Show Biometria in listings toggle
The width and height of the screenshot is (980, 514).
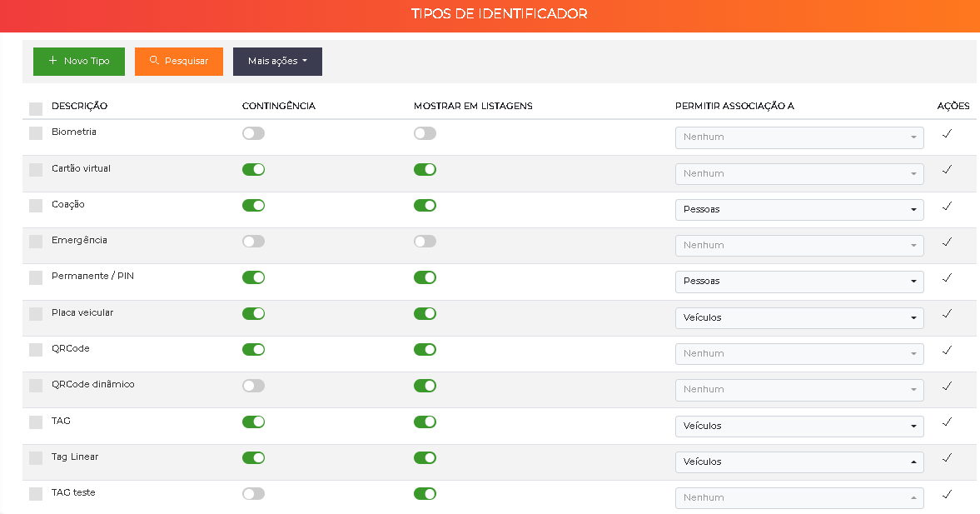point(425,133)
